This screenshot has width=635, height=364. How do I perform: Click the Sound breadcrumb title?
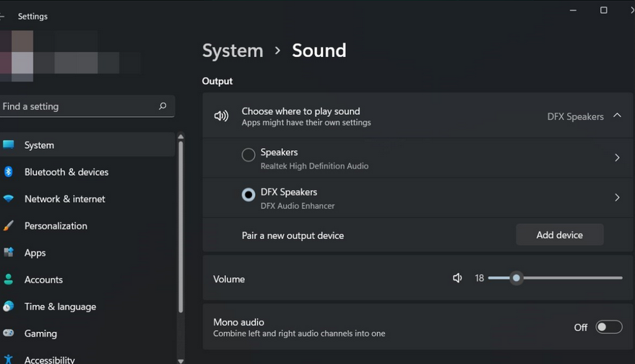coord(319,51)
